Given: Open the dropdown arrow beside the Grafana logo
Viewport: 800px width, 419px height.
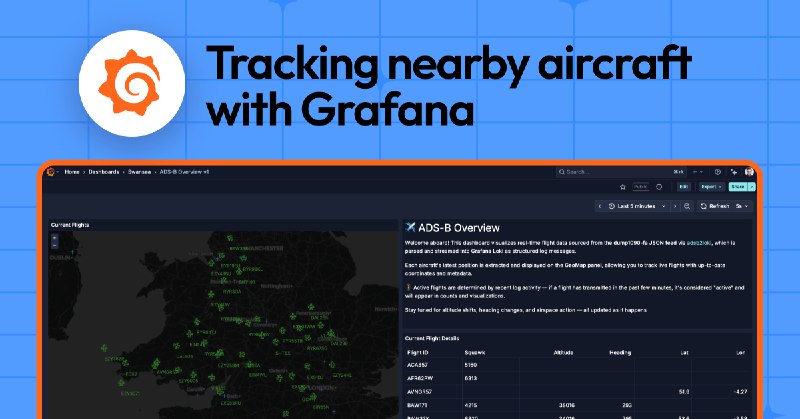Looking at the screenshot, I should coord(58,172).
